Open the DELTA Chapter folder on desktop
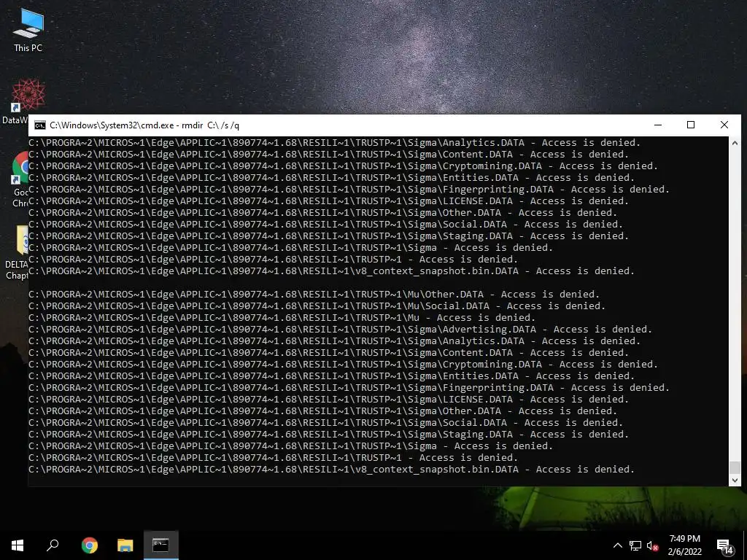This screenshot has width=747, height=560. [x=18, y=252]
